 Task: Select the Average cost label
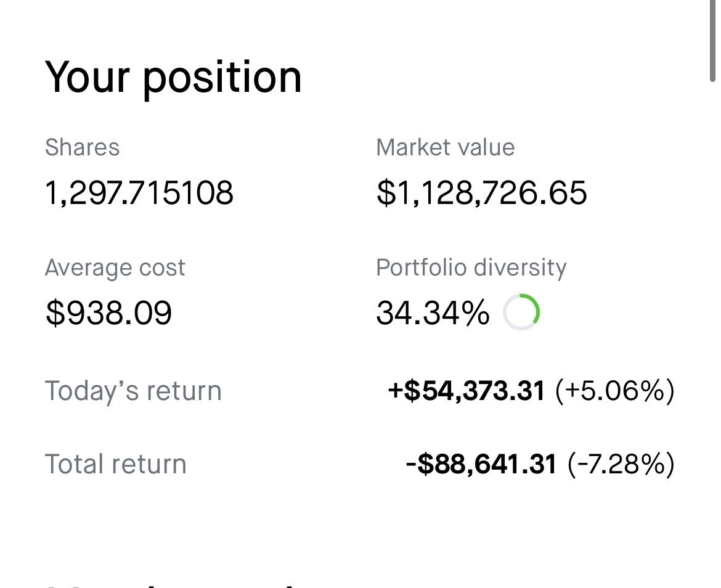115,267
